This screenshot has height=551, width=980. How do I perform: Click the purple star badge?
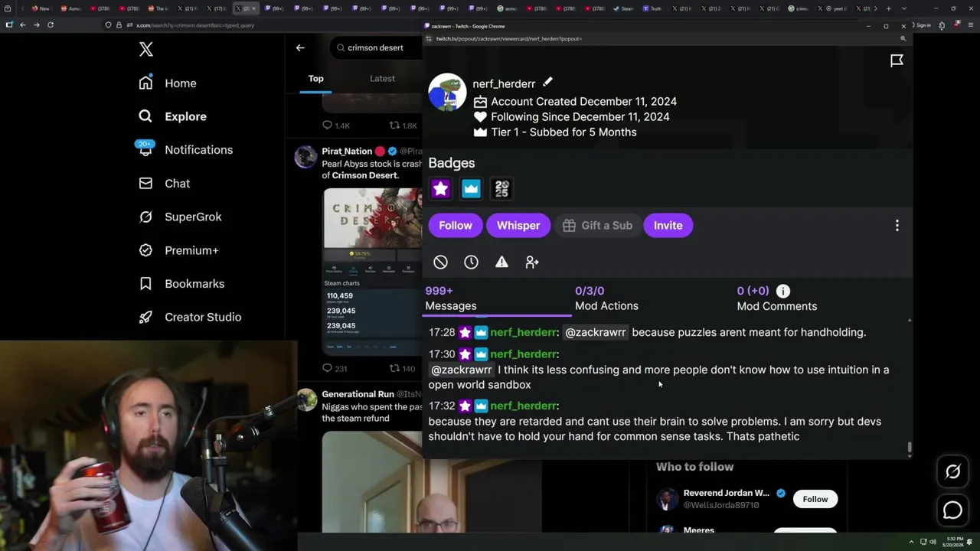pyautogui.click(x=440, y=188)
